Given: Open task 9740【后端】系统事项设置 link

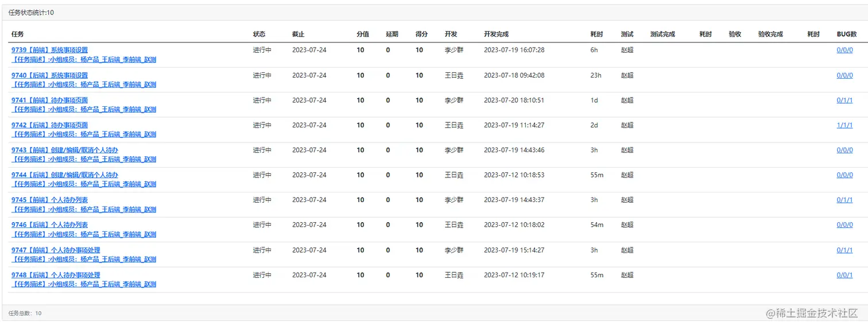Looking at the screenshot, I should (49, 75).
